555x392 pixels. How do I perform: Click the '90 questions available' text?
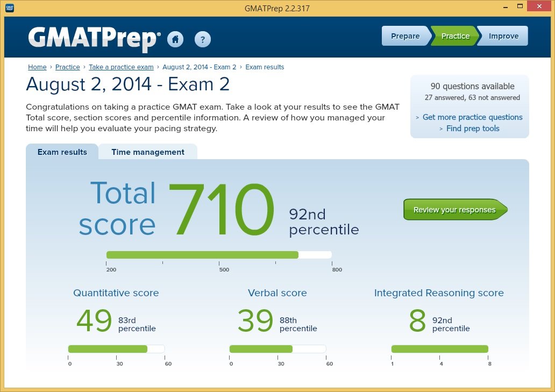(x=472, y=87)
